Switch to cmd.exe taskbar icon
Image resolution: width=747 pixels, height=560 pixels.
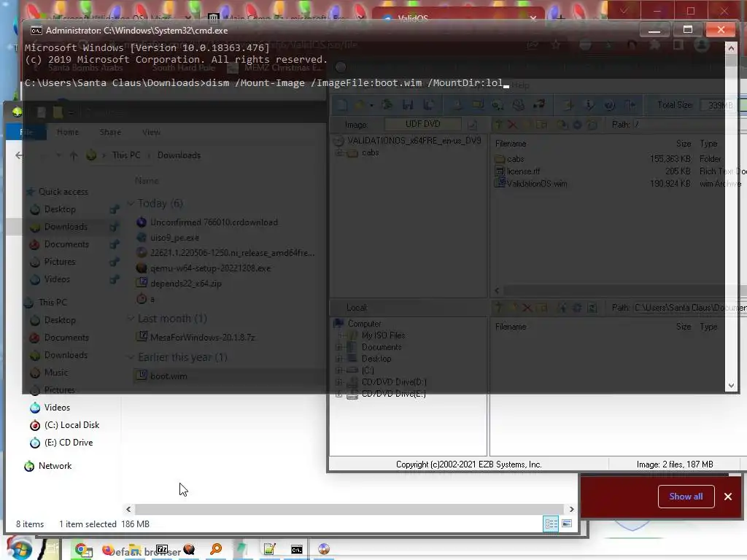(x=296, y=550)
